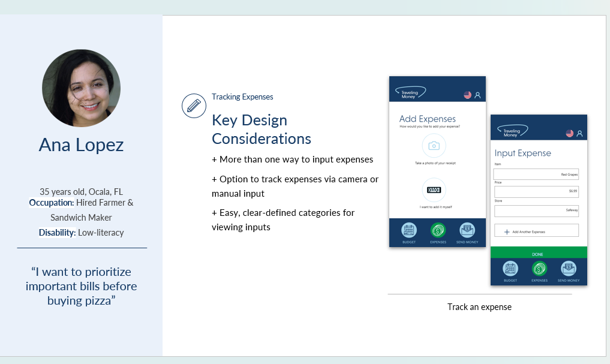Click the 'Key Design Considerations' heading

pos(262,130)
